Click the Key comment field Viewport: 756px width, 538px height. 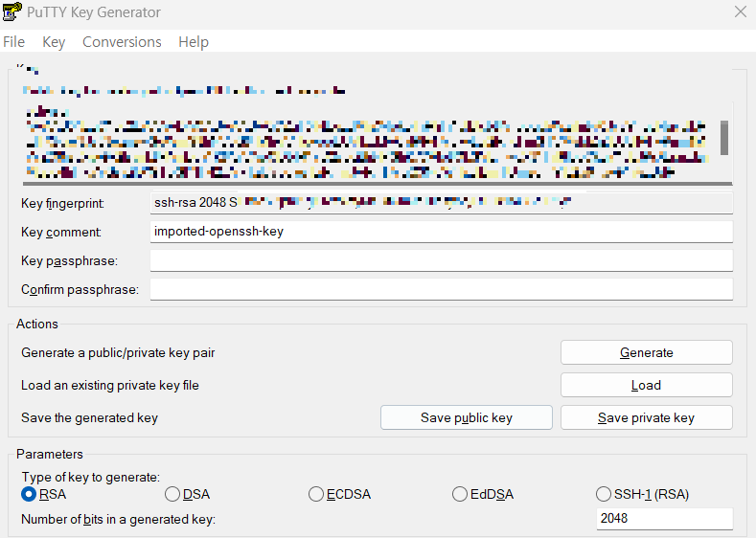[442, 232]
